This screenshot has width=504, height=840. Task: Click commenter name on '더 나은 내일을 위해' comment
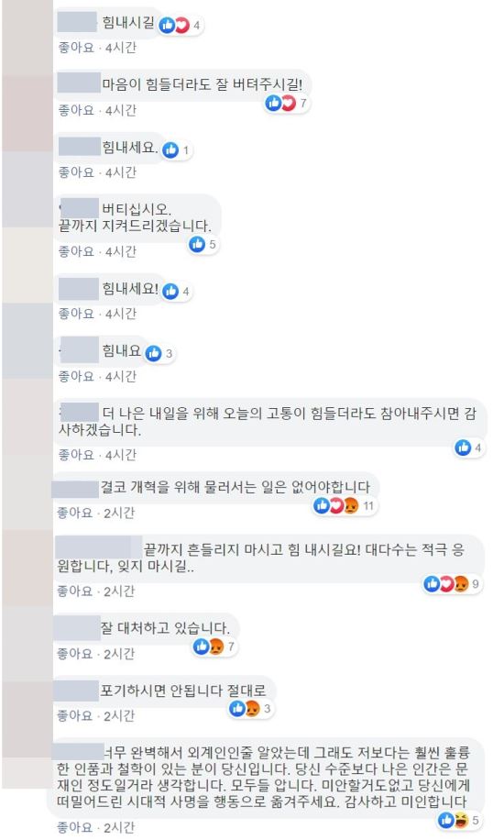pyautogui.click(x=80, y=413)
